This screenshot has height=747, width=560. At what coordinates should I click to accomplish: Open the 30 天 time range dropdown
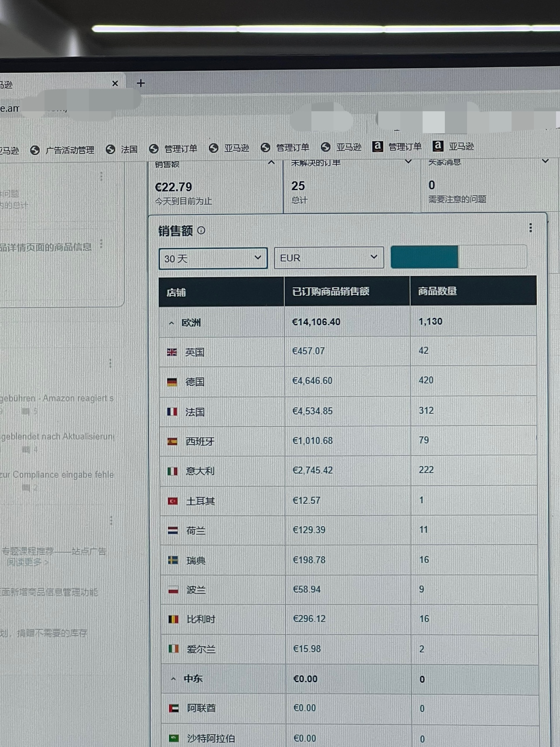[213, 259]
